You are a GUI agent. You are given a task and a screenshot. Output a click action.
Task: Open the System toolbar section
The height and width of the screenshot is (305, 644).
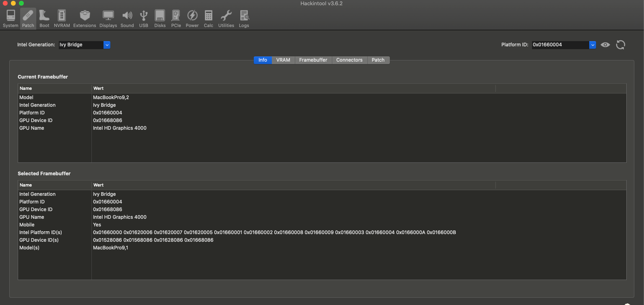10,19
